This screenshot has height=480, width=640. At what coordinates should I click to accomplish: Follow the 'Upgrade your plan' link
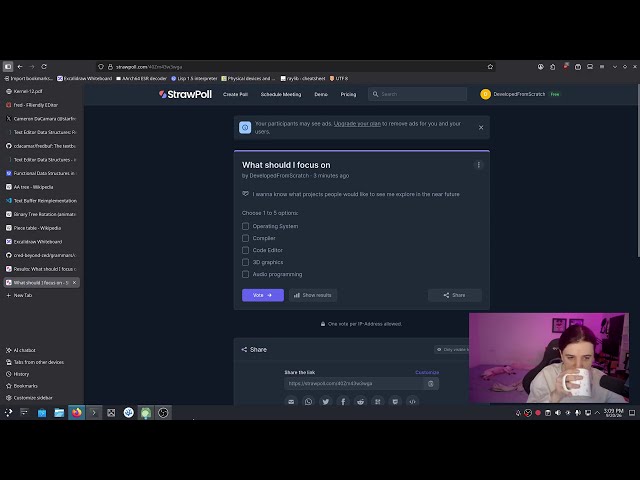[357, 123]
